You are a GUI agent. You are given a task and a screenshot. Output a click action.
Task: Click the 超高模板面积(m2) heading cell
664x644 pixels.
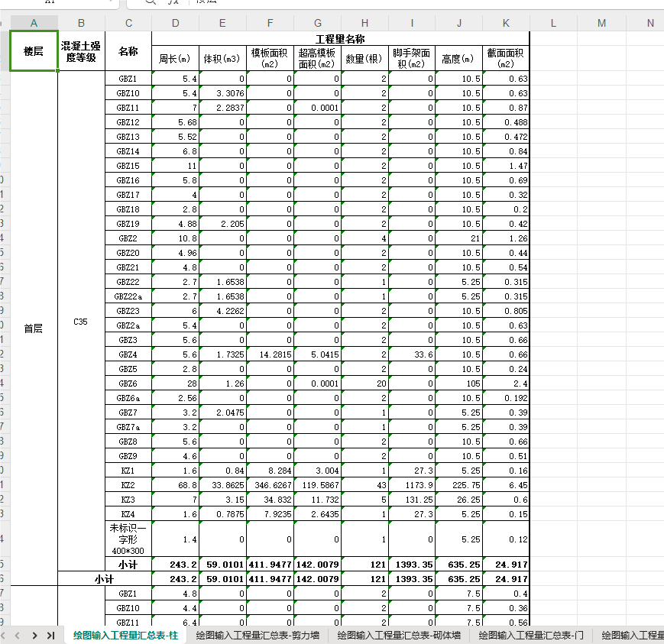pos(317,58)
